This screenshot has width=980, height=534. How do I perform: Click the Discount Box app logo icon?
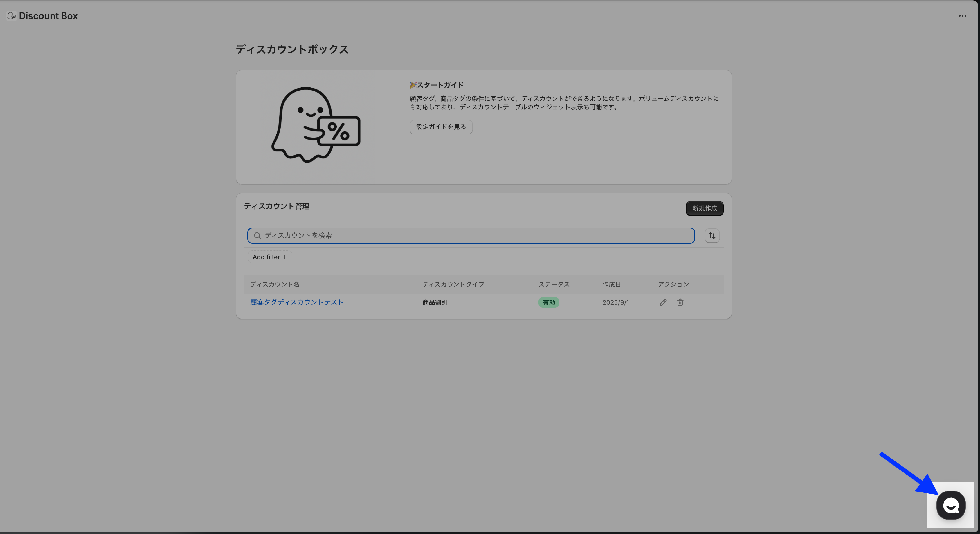(11, 16)
